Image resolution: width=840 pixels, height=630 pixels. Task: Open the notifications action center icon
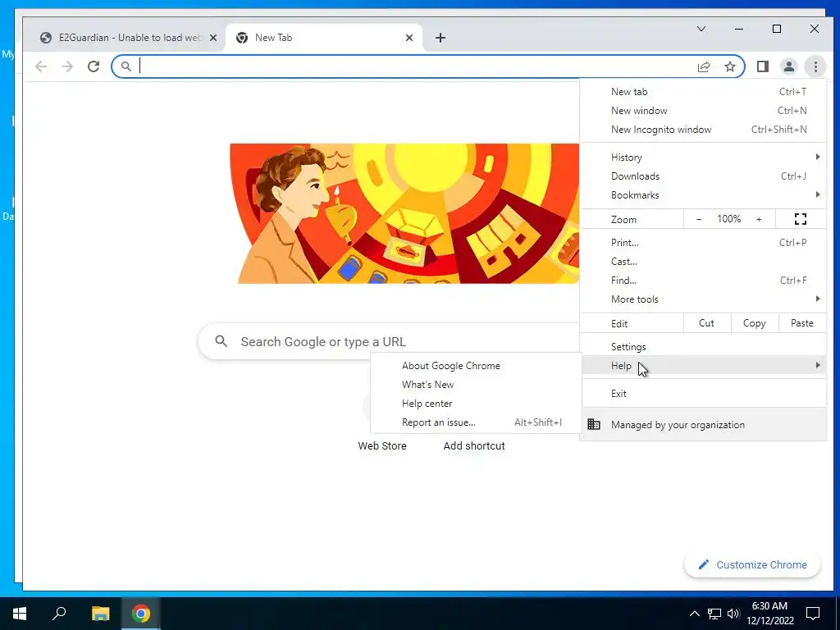tap(813, 614)
